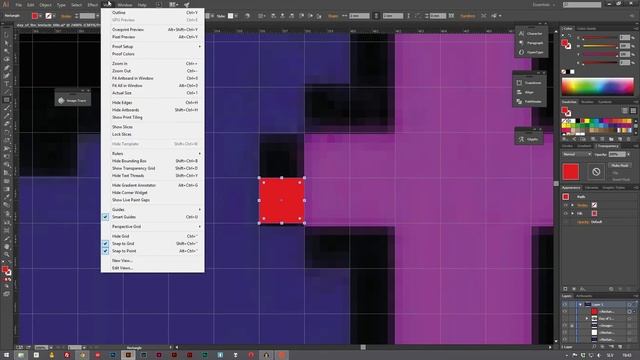Choose Outline from the View menu
The image size is (640, 360).
153,13
